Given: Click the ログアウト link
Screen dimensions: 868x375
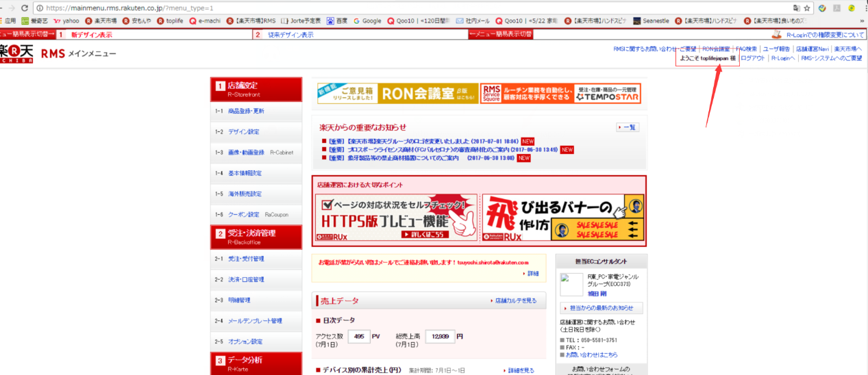Looking at the screenshot, I should [752, 58].
